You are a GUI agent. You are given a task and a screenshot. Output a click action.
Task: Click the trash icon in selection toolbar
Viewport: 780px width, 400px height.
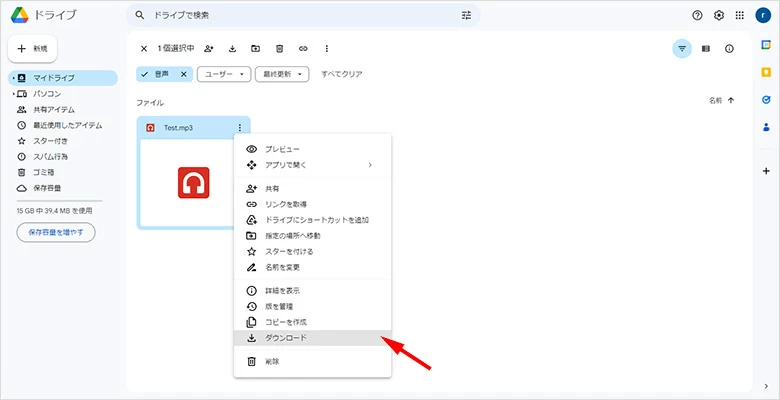click(279, 48)
